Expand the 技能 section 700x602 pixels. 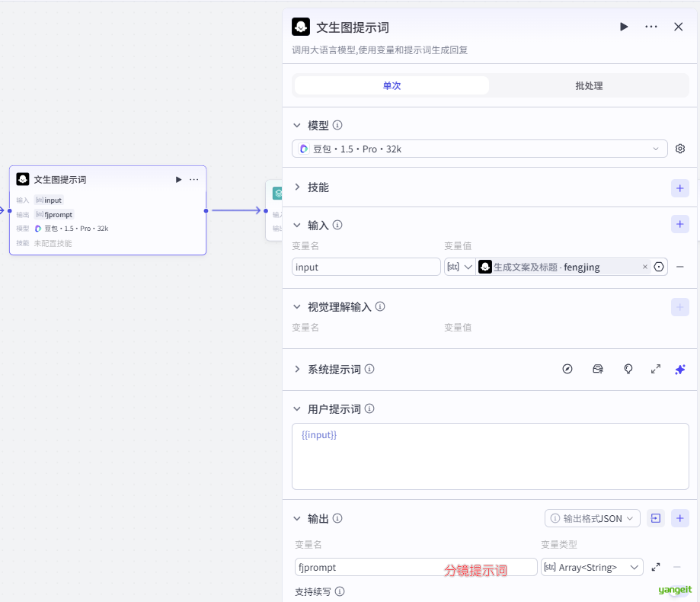pos(297,187)
